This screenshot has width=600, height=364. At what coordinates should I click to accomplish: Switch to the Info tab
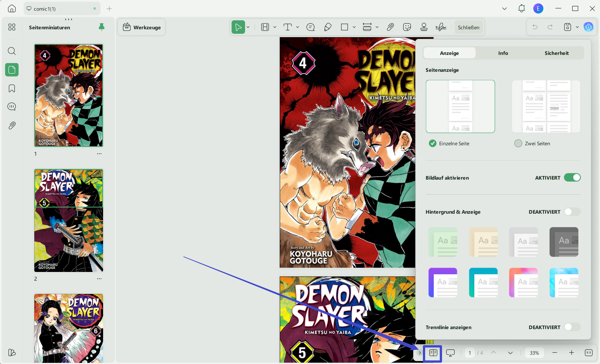click(503, 53)
